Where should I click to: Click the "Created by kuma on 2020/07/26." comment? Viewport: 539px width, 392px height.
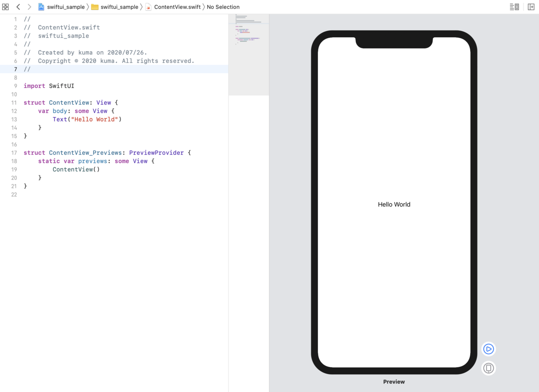(x=85, y=53)
